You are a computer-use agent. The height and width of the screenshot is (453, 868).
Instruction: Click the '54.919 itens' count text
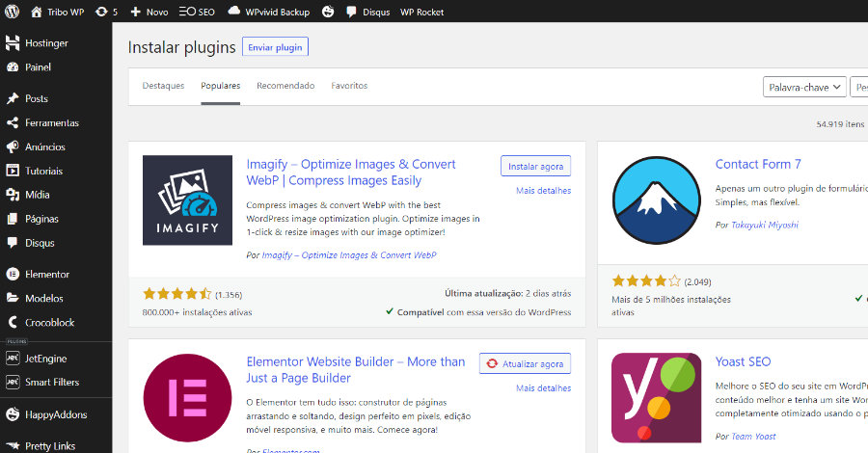(840, 124)
